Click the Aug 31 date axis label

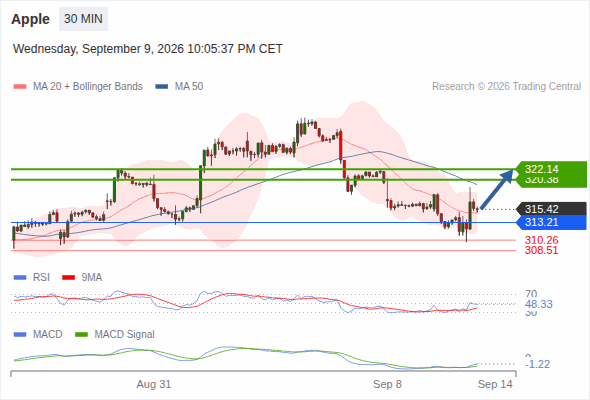click(154, 384)
